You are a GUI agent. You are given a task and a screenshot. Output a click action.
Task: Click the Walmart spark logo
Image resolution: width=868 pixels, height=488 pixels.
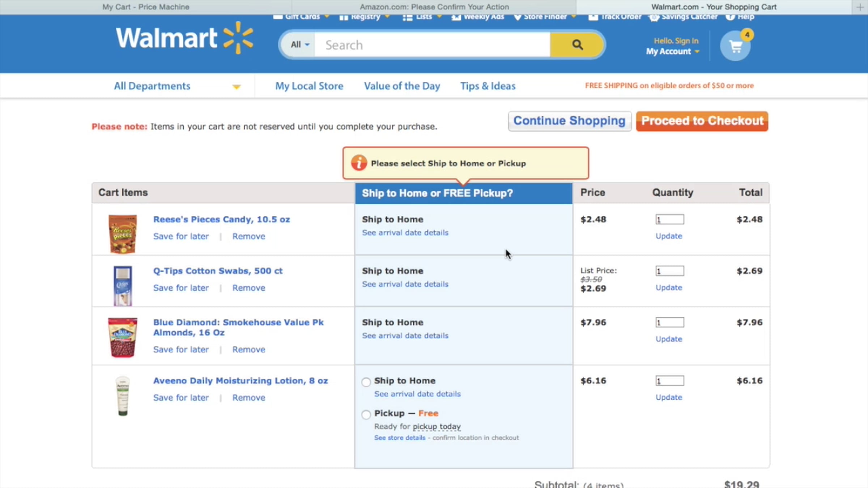pyautogui.click(x=238, y=38)
